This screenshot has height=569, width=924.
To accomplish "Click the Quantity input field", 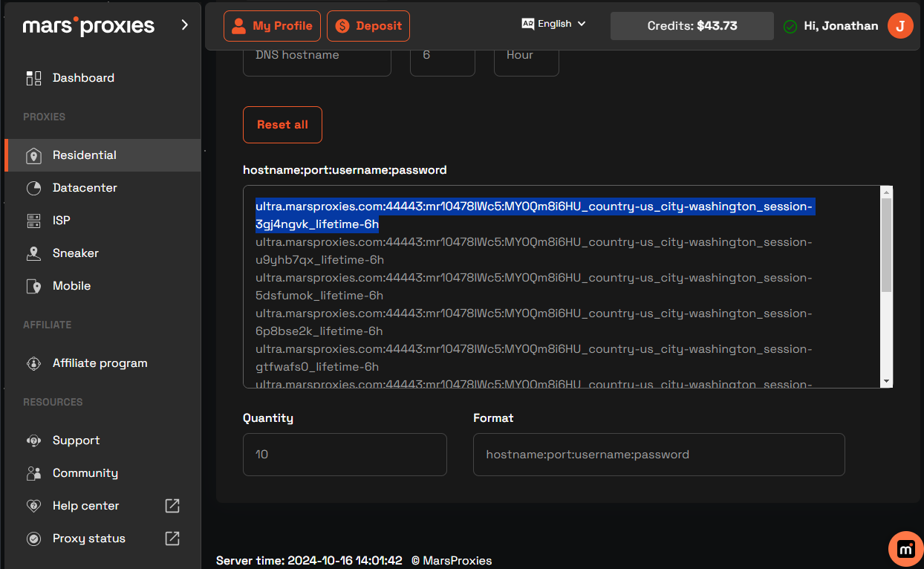I will 345,454.
